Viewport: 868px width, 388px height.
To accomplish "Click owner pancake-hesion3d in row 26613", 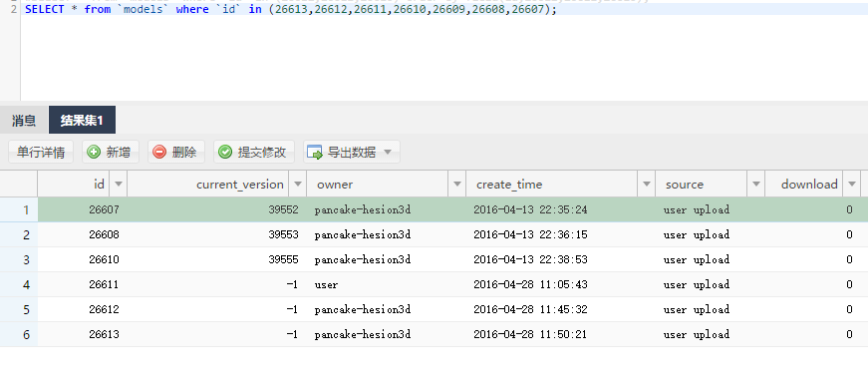I will tap(363, 334).
